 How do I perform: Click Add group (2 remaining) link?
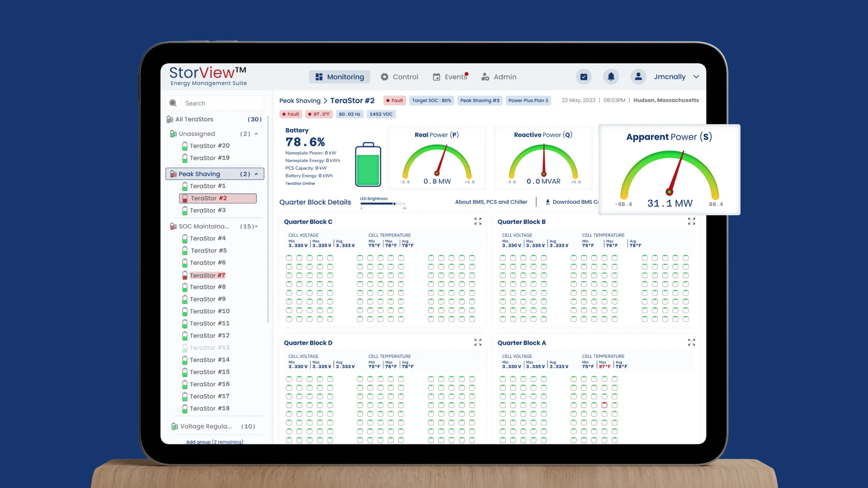pyautogui.click(x=214, y=442)
